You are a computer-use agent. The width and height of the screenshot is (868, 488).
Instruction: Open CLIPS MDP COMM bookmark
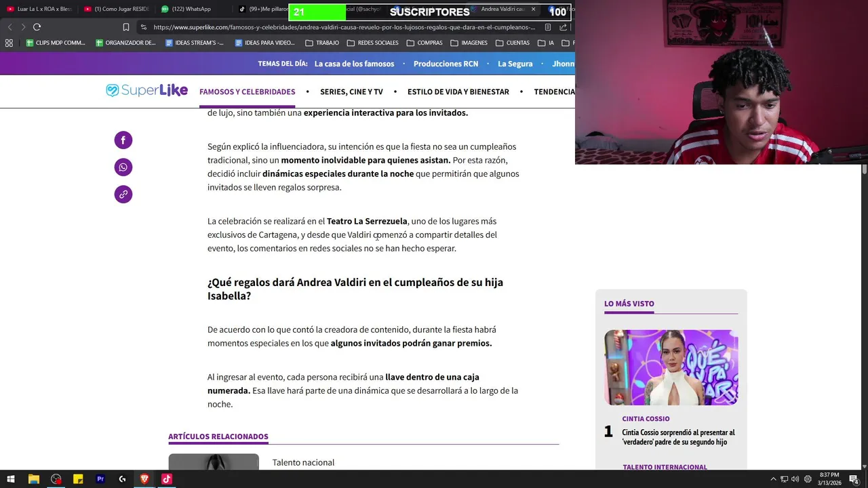pyautogui.click(x=55, y=43)
